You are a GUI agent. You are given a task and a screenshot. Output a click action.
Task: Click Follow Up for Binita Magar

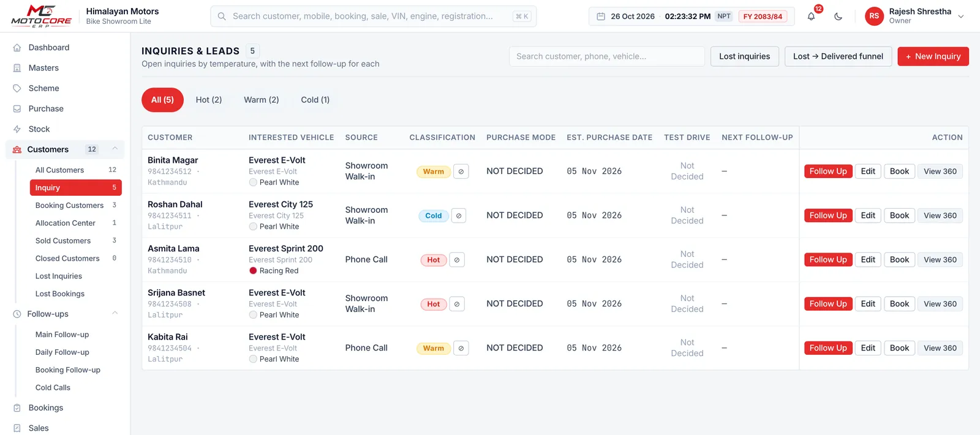pos(828,171)
